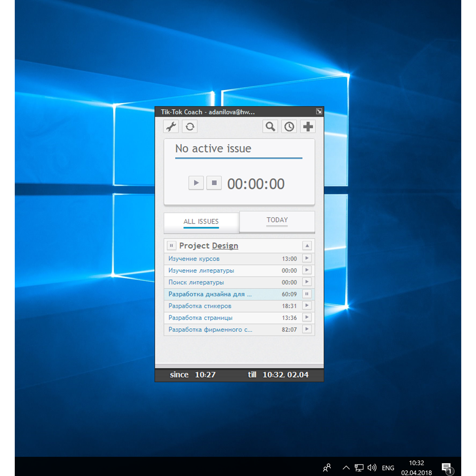The image size is (476, 476).
Task: Stop the timer with the stop button
Action: [214, 183]
